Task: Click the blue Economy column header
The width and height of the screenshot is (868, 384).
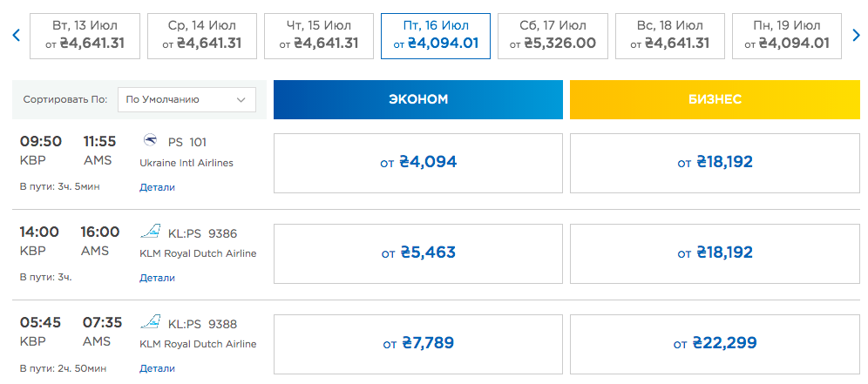Action: (x=418, y=99)
